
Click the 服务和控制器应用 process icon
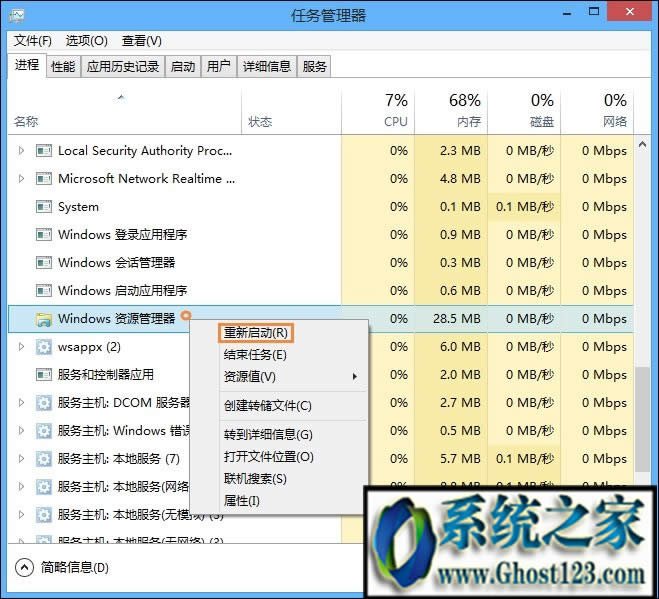[43, 375]
